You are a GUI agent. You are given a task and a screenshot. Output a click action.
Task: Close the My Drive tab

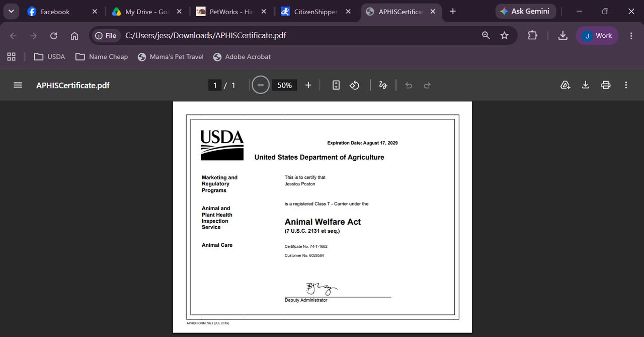(179, 12)
